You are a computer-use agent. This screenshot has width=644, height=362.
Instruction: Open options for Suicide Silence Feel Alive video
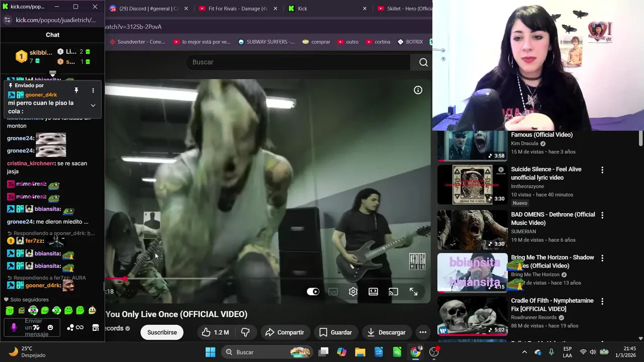[602, 170]
